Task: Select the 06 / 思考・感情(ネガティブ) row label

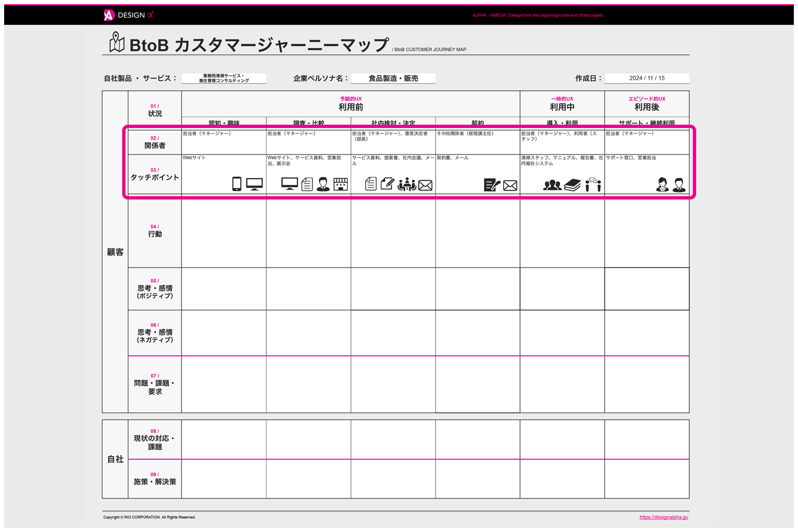Action: [x=155, y=333]
